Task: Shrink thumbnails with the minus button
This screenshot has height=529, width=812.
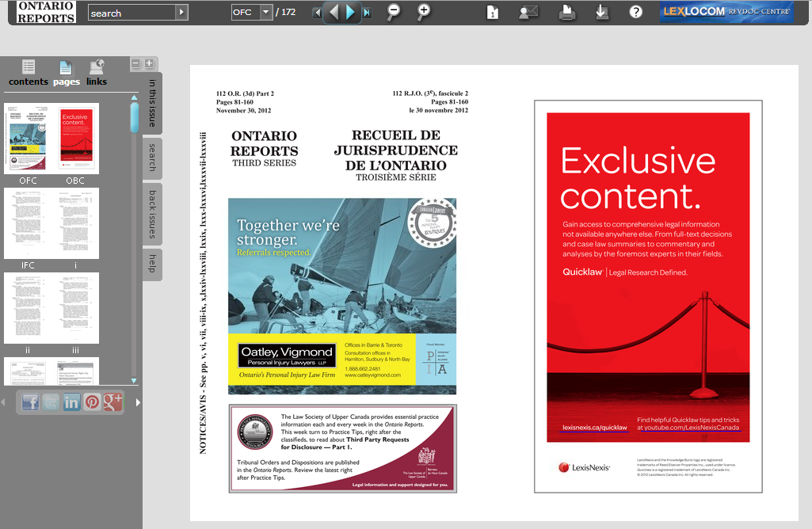Action: pyautogui.click(x=135, y=63)
